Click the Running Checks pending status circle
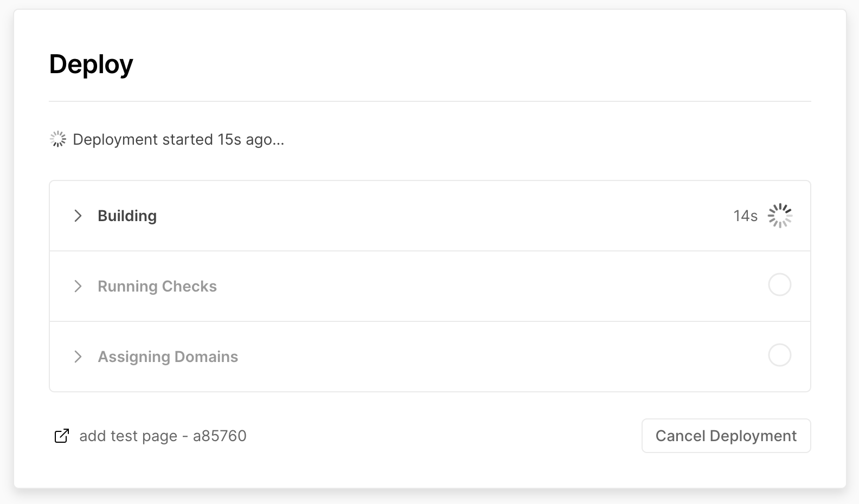The image size is (859, 504). point(780,285)
